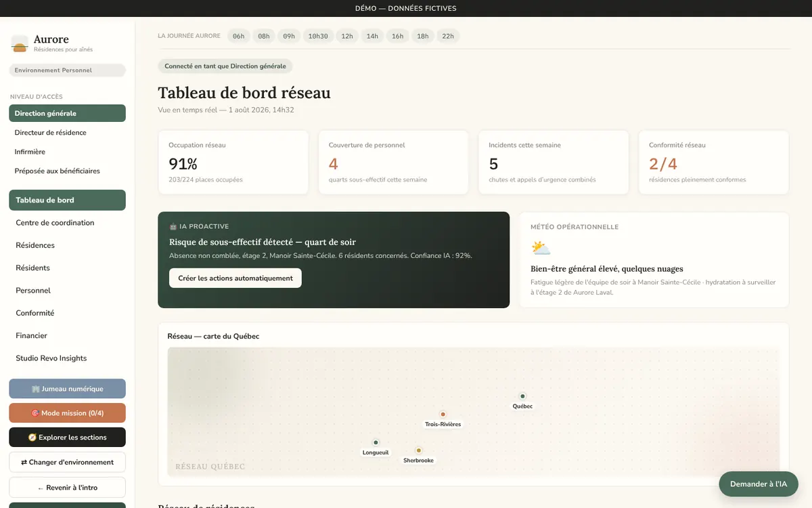This screenshot has width=812, height=508.
Task: Open the Conformité réseau 2/4 card
Action: pos(714,163)
